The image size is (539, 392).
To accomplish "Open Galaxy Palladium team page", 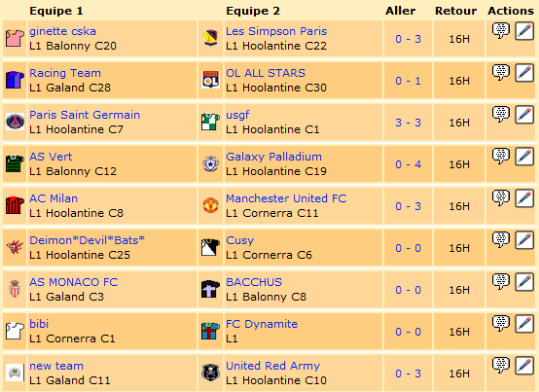I will [273, 157].
